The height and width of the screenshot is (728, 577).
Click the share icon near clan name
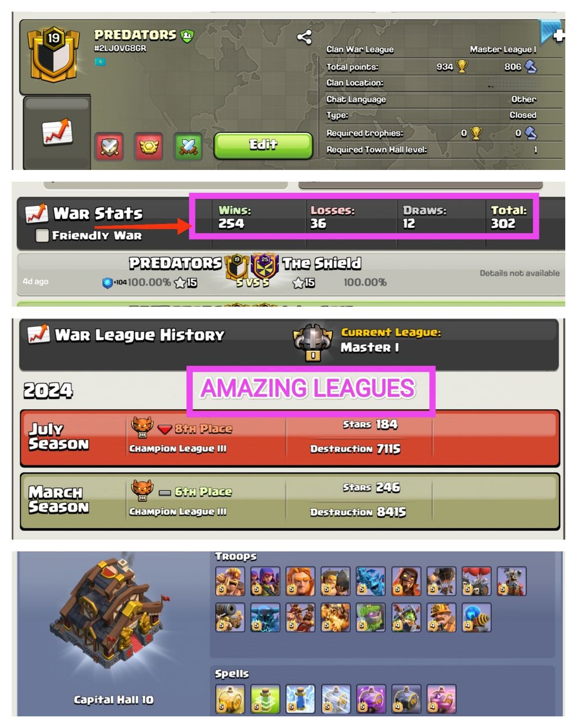pyautogui.click(x=304, y=37)
